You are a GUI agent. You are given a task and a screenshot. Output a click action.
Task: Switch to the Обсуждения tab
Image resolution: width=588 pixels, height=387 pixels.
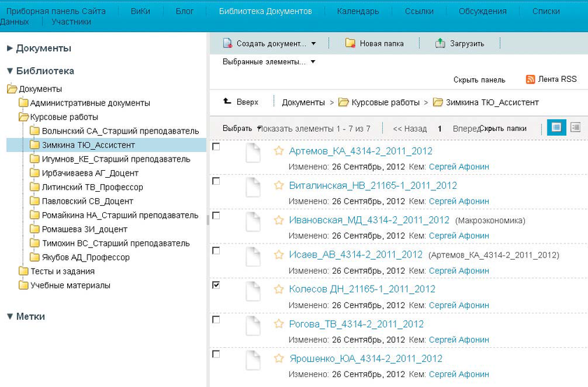[x=482, y=11]
